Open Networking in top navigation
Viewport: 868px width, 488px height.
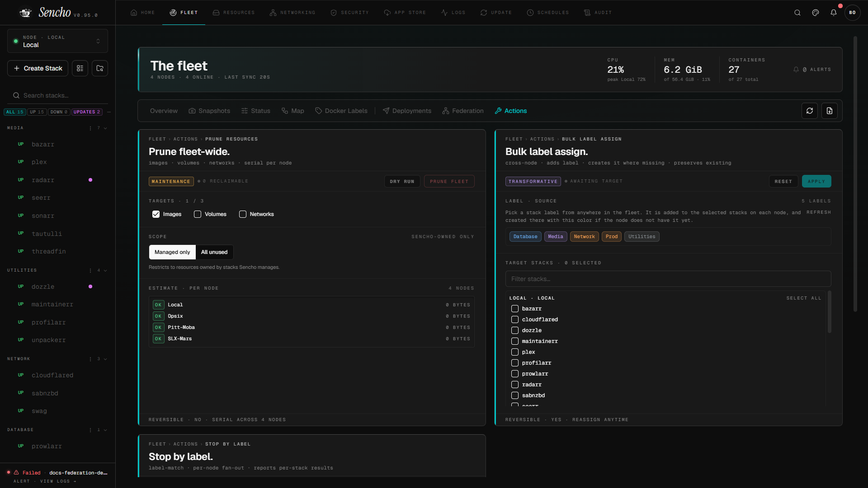(x=292, y=13)
